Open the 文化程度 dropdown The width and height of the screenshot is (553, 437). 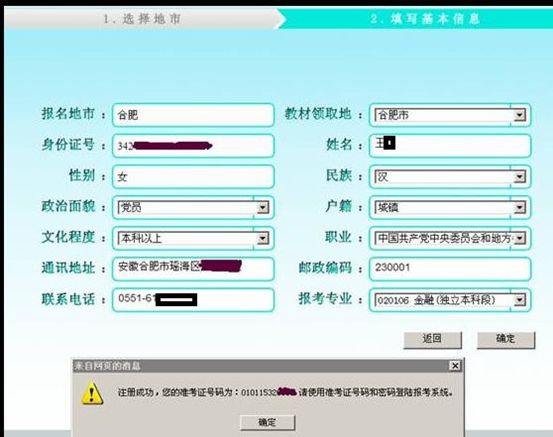262,238
